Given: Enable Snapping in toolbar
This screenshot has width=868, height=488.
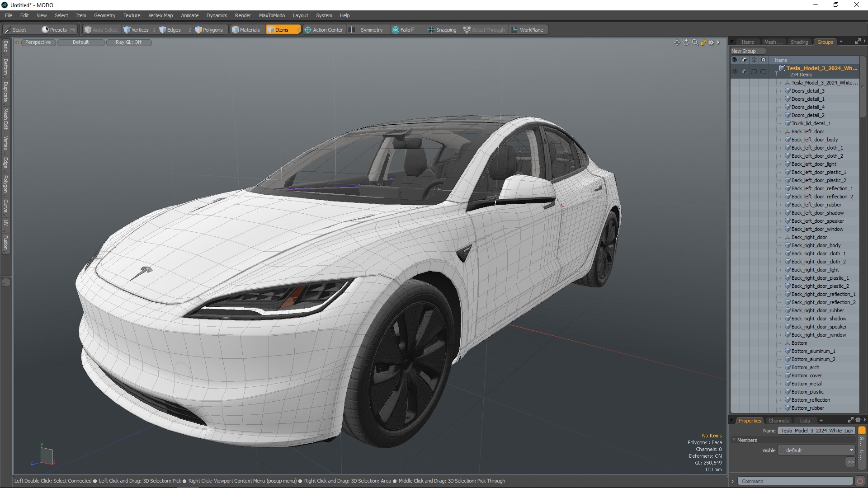Looking at the screenshot, I should (x=442, y=30).
